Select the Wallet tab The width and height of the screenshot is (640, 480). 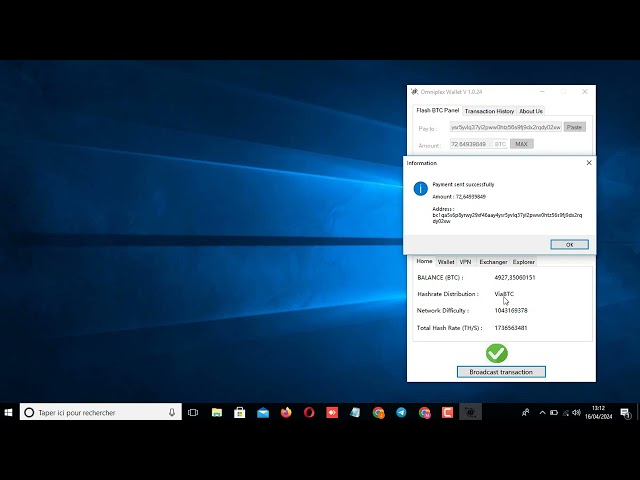pos(446,262)
